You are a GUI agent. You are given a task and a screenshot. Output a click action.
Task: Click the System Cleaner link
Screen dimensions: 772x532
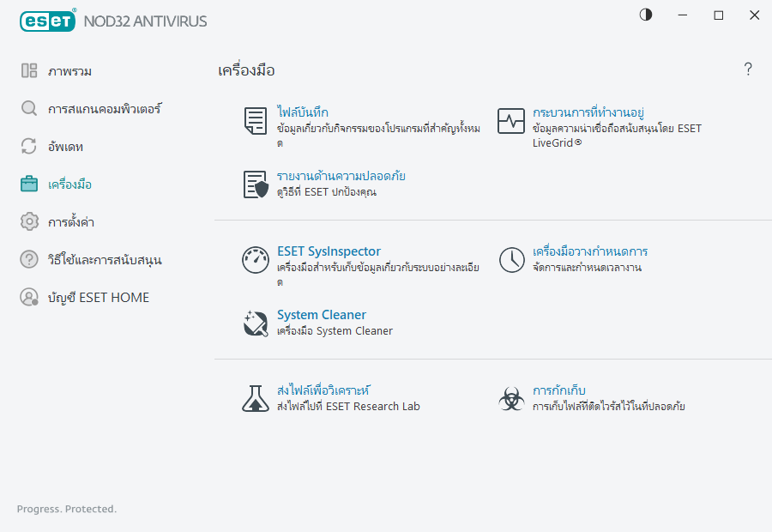pos(321,315)
